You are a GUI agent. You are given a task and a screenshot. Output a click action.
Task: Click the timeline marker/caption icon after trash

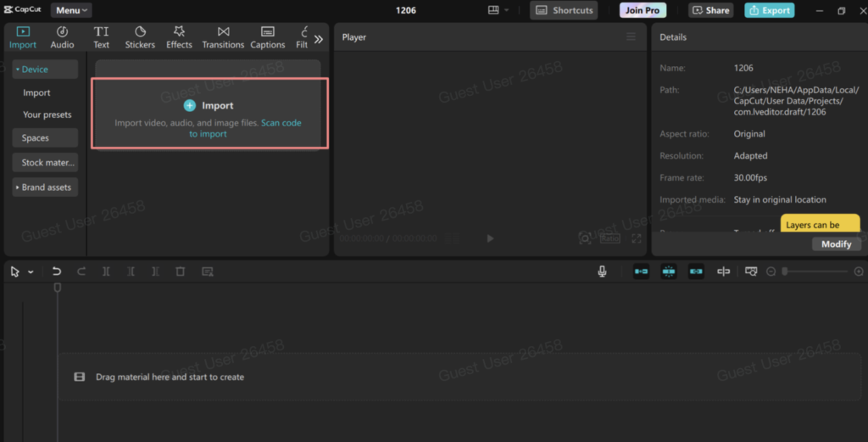[208, 271]
